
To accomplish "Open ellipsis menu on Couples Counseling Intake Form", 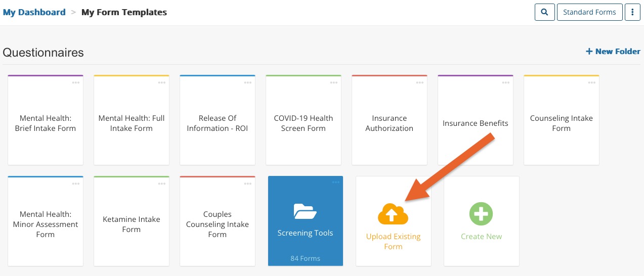I will (248, 183).
